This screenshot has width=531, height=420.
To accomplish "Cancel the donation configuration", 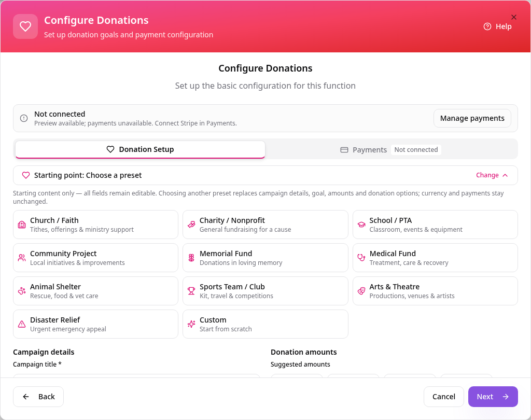I will coord(444,397).
